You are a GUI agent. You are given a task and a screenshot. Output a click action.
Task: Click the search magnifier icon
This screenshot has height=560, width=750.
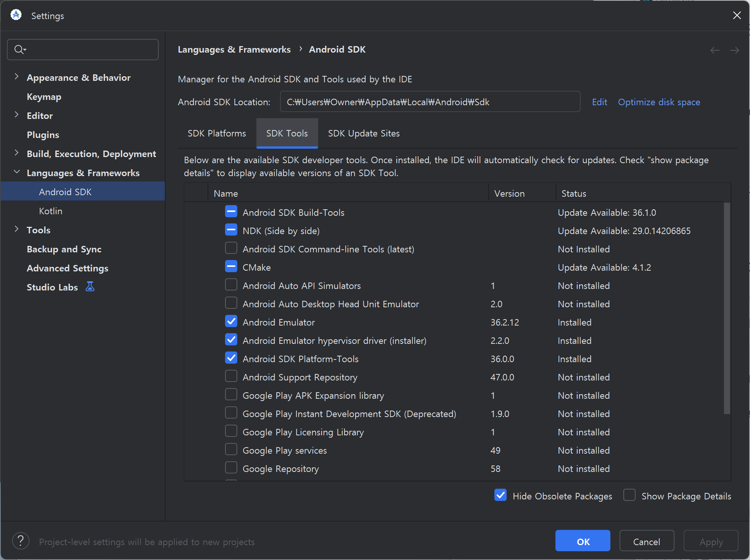click(x=19, y=50)
